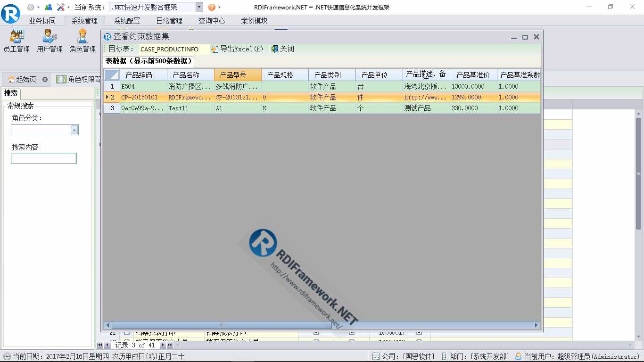Sort by the 产品类别 column header
This screenshot has height=362, width=644.
pyautogui.click(x=332, y=75)
